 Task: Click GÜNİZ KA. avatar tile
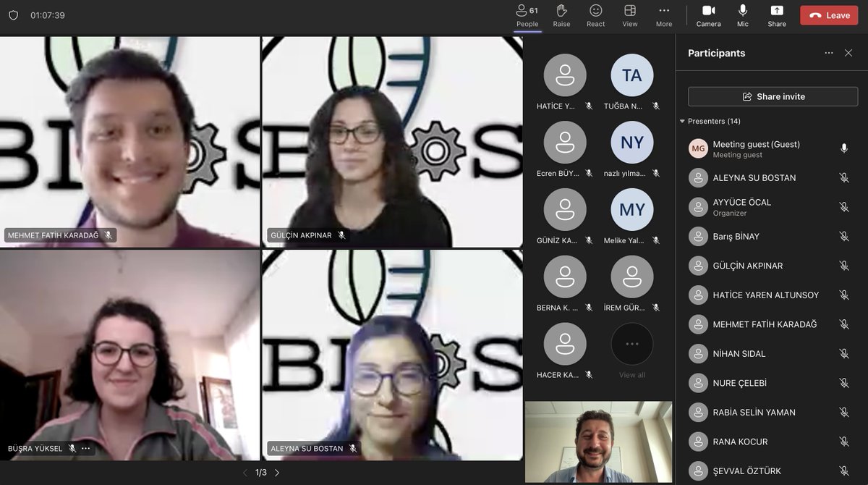tap(565, 210)
